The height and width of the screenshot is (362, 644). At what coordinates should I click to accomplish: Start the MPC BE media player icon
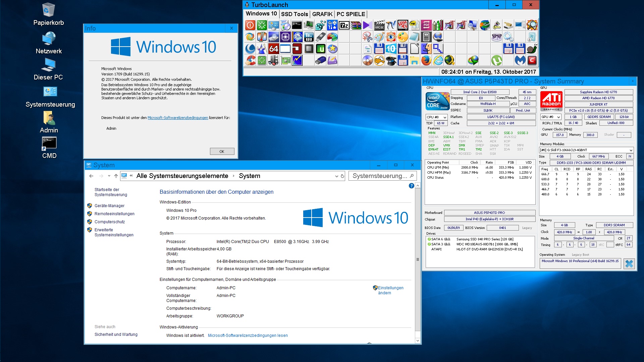coord(379,25)
